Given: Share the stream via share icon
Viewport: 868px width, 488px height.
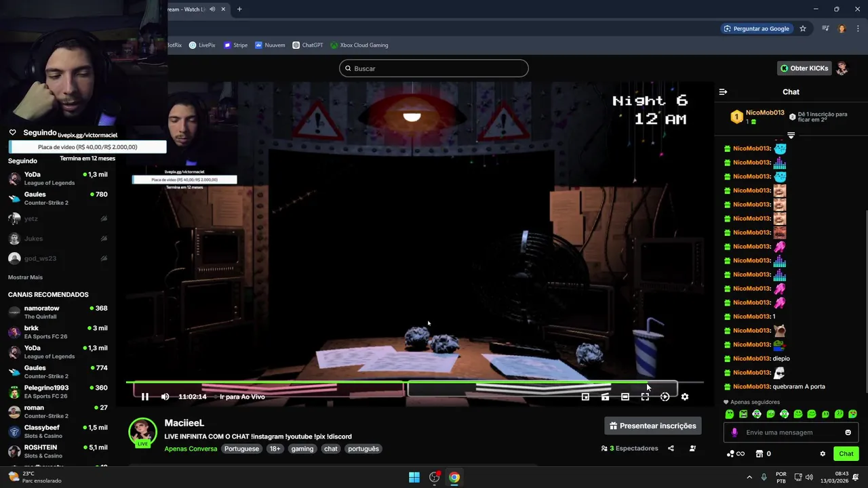Looking at the screenshot, I should pyautogui.click(x=671, y=448).
